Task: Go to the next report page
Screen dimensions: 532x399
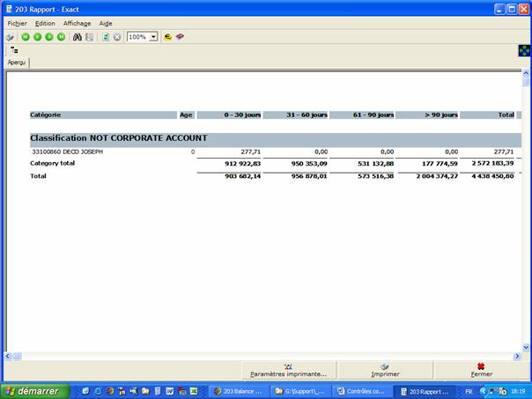Action: (49, 37)
